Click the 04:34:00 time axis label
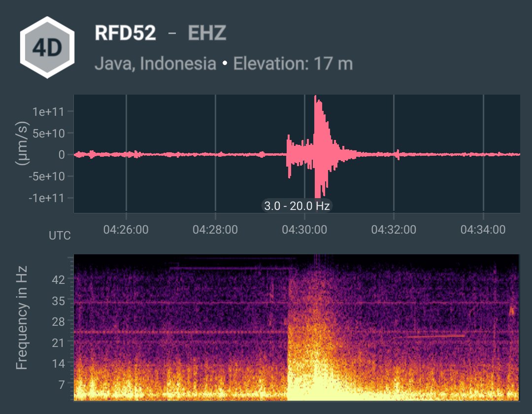Image resolution: width=532 pixels, height=414 pixels. pos(483,229)
